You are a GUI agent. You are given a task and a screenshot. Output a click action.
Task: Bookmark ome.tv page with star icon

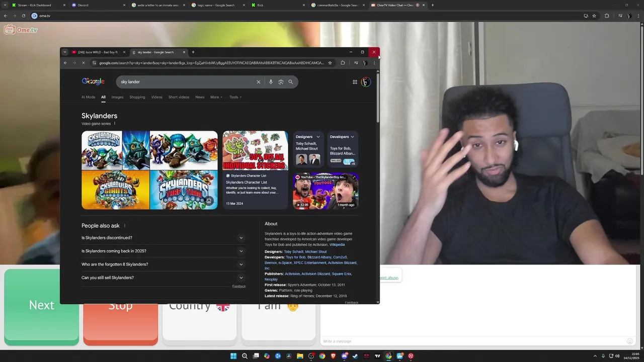pyautogui.click(x=594, y=16)
